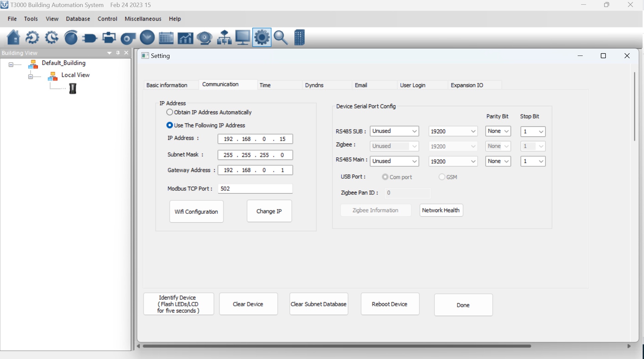Click inside the Modbus TCP Port field

(255, 188)
